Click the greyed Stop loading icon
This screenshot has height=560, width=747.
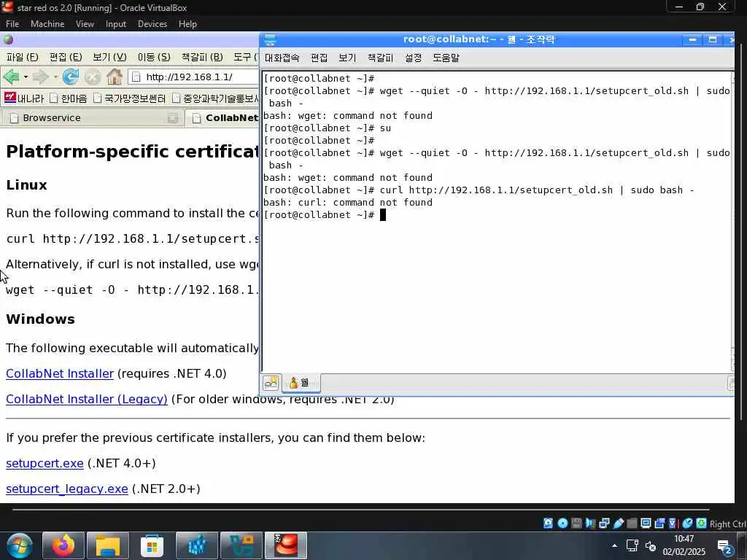pyautogui.click(x=93, y=77)
